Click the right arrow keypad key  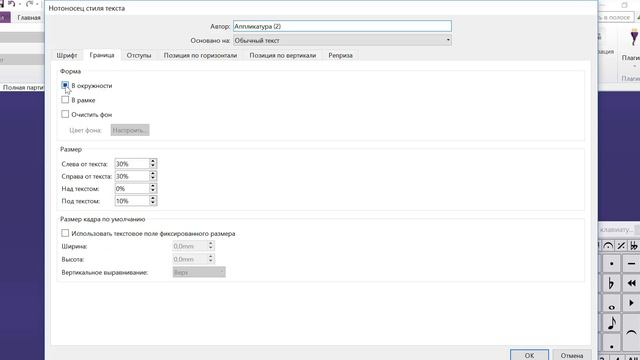point(631,303)
